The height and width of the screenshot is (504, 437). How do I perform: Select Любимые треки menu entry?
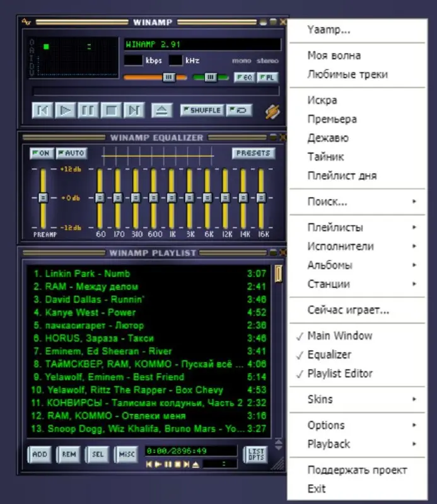pos(357,74)
